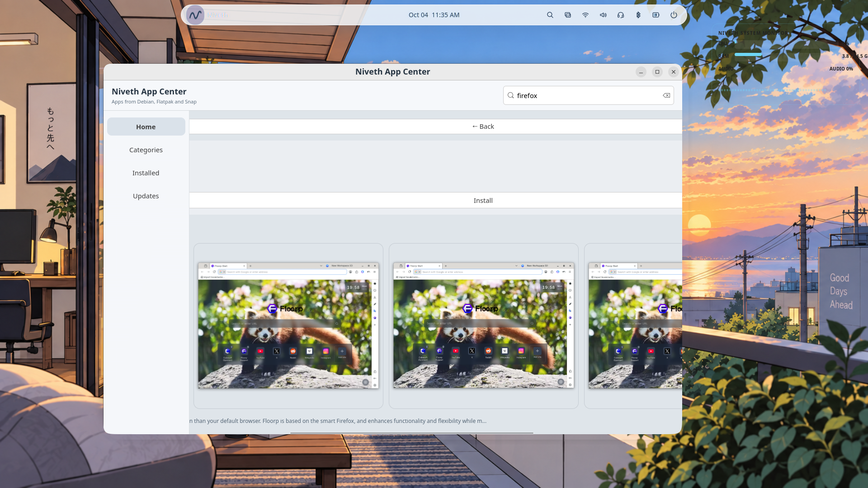The image size is (868, 488).
Task: Click the horizontal scrollbar at window bottom
Action: click(x=411, y=432)
